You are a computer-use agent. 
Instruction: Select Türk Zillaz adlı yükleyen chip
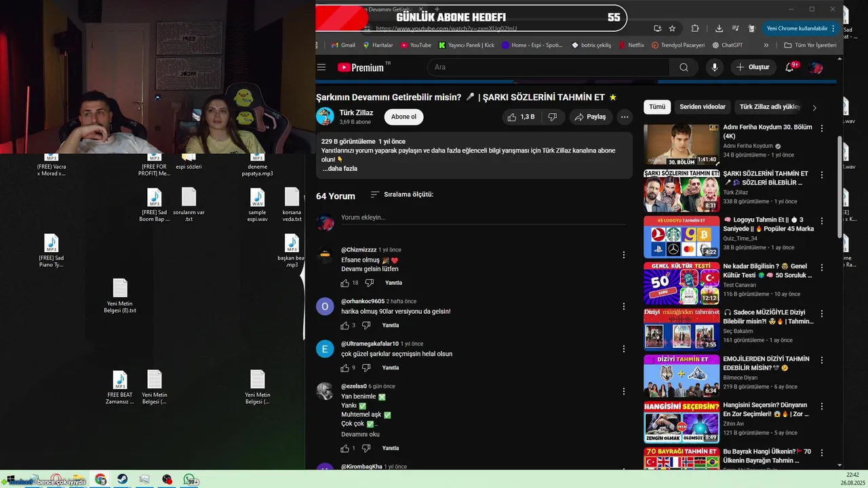pos(770,106)
